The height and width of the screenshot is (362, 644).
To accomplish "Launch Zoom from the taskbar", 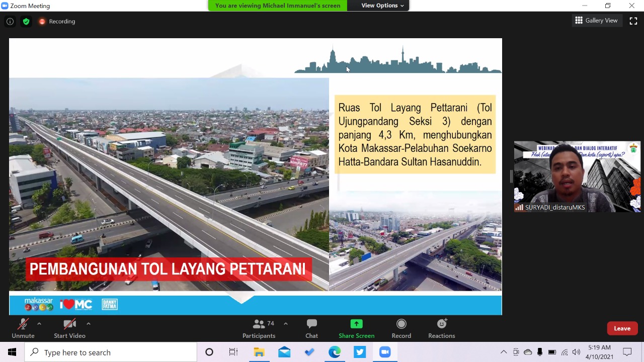I will click(384, 352).
